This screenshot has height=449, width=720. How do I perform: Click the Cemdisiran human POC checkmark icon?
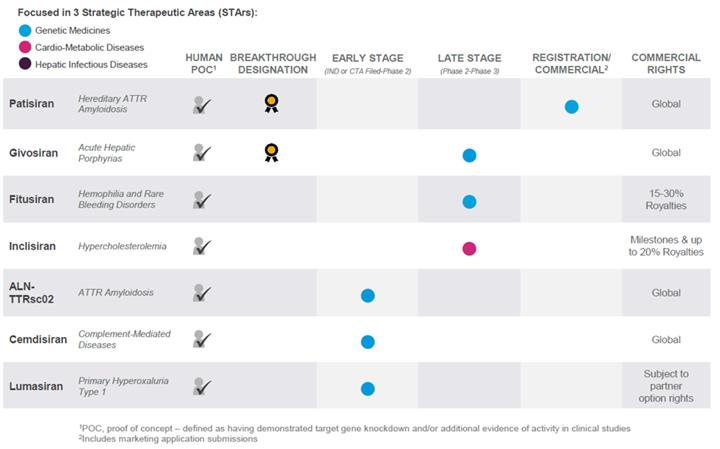click(x=203, y=339)
